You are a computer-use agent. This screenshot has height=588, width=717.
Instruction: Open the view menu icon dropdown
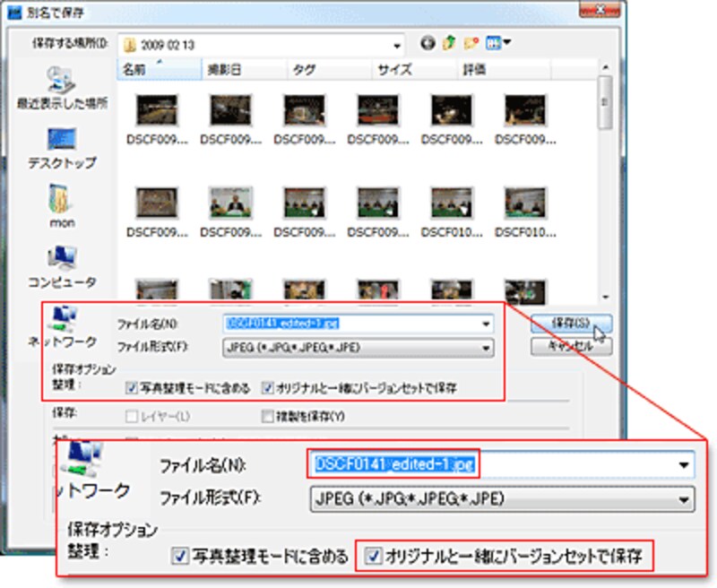point(498,43)
